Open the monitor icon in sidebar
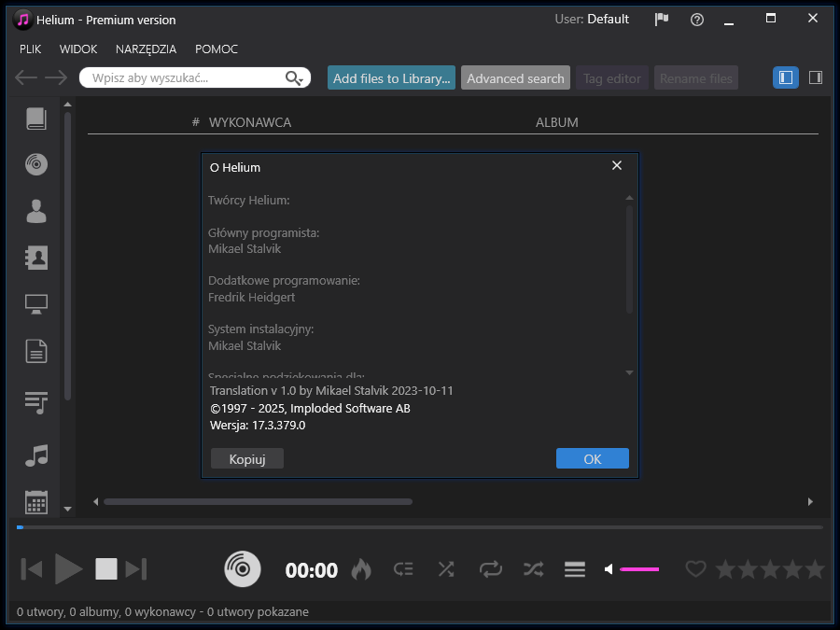The image size is (840, 630). click(36, 304)
